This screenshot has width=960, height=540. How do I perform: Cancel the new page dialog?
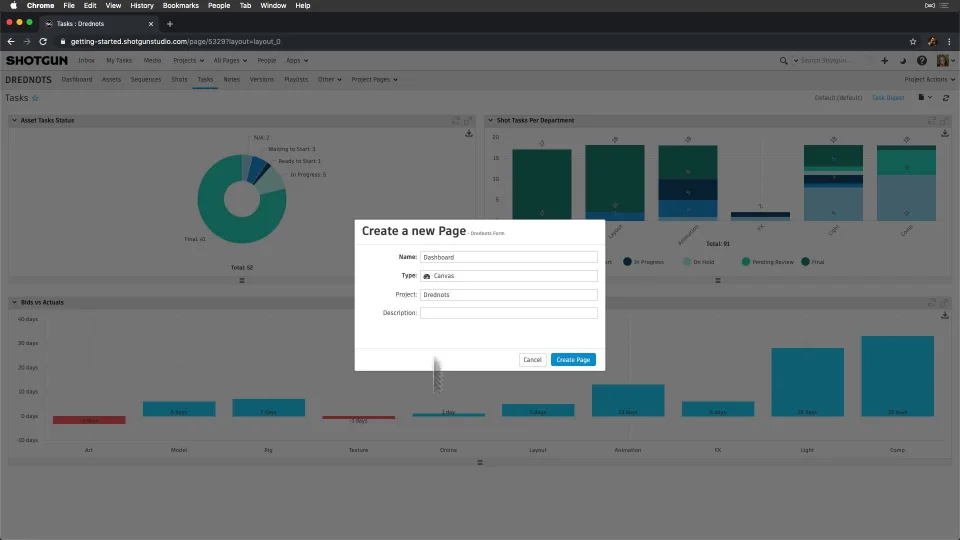coord(532,359)
